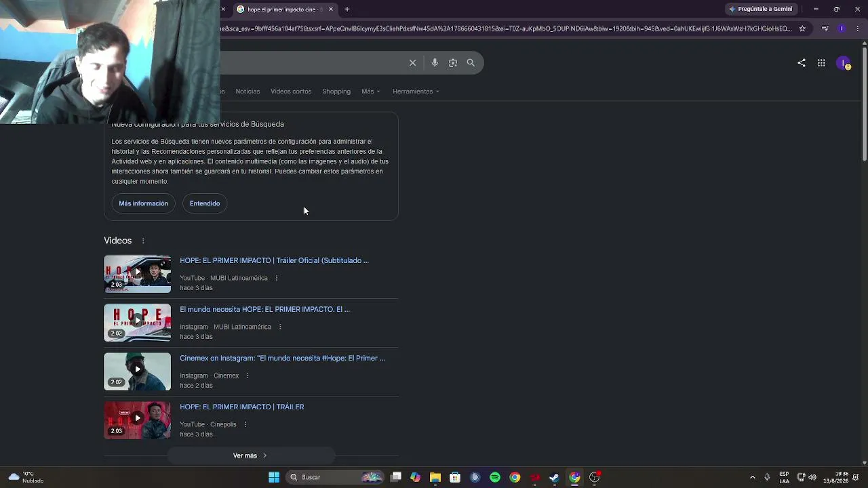Clear the Google search box with the X
The image size is (868, 488).
coord(412,63)
